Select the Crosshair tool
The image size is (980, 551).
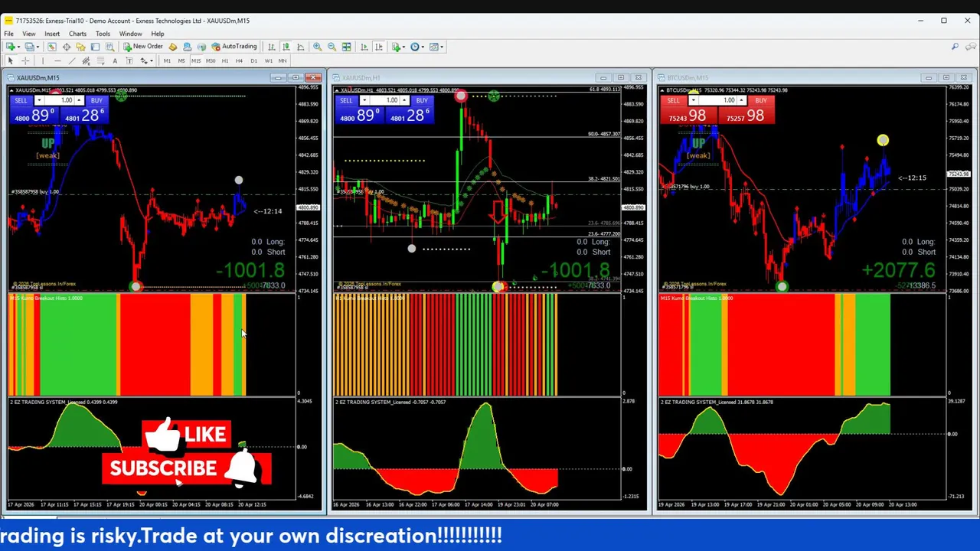coord(25,61)
